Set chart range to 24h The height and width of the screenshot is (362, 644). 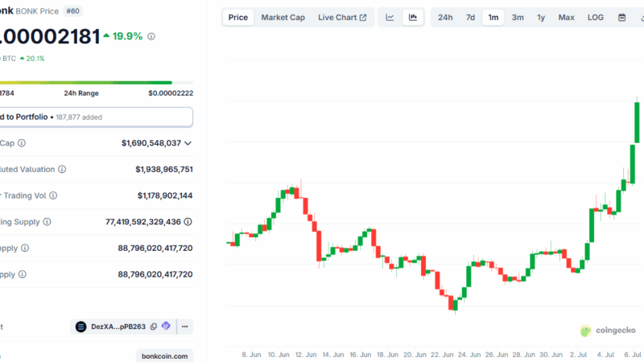coord(445,17)
